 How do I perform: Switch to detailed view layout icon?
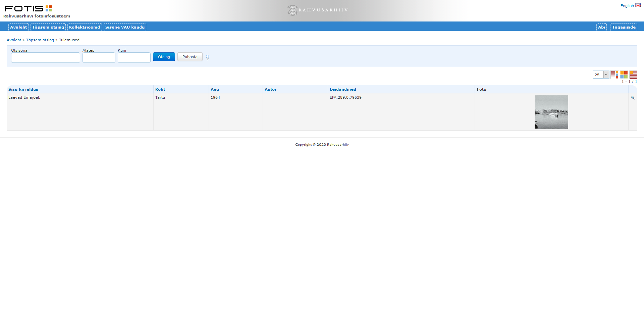pyautogui.click(x=633, y=75)
